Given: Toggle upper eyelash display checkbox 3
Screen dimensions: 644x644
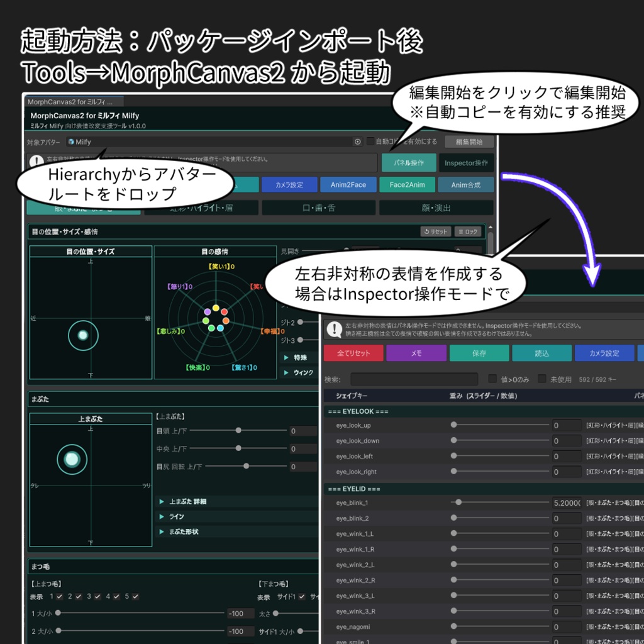Looking at the screenshot, I should [97, 596].
